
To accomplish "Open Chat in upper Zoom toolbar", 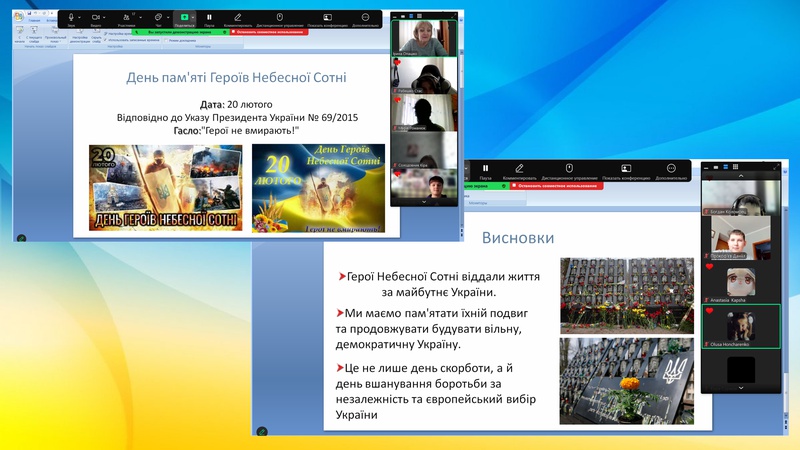I will pos(158,19).
